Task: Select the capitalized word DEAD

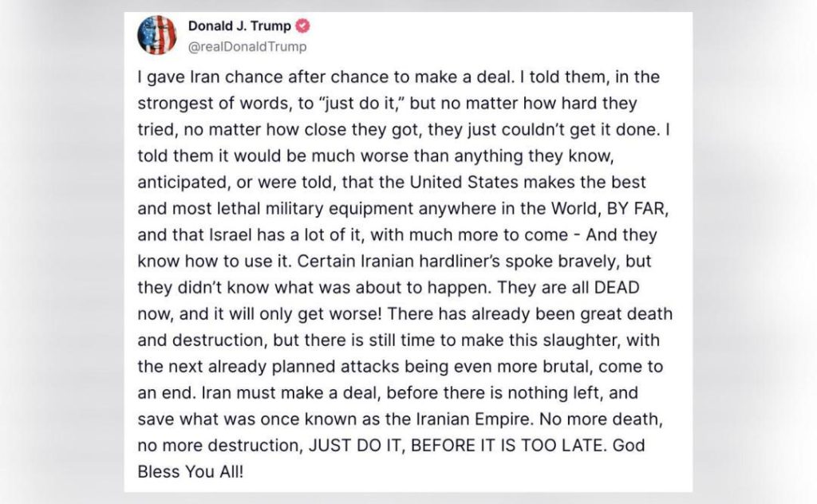Action: [617, 287]
